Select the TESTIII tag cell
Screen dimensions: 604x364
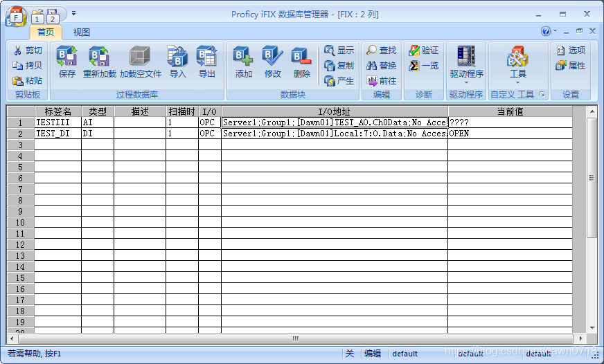57,122
